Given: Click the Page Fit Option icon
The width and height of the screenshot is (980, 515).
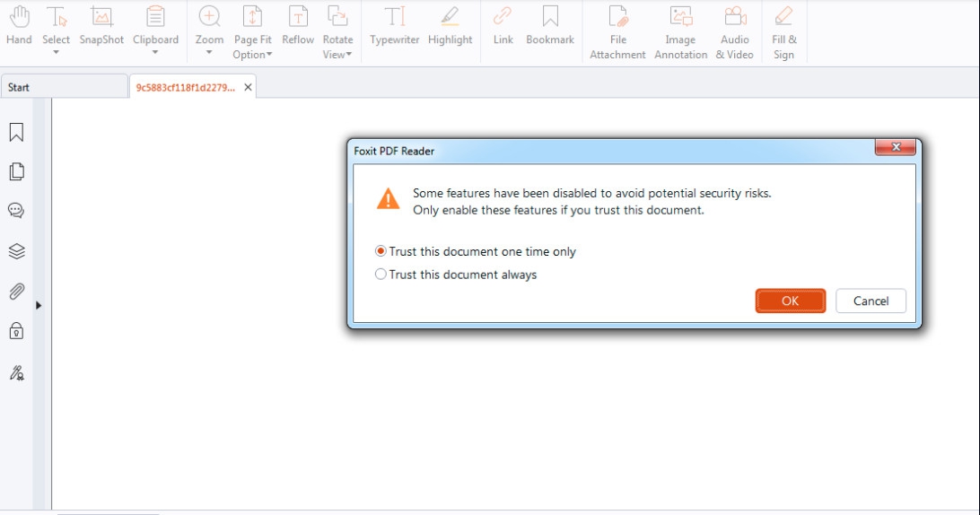Looking at the screenshot, I should coord(252,17).
